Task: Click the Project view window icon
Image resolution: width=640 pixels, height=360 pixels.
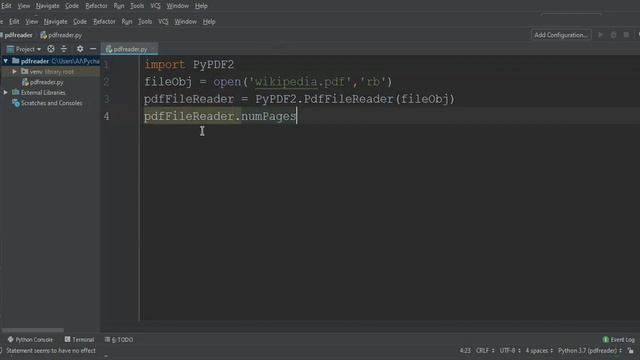Action: [10, 49]
